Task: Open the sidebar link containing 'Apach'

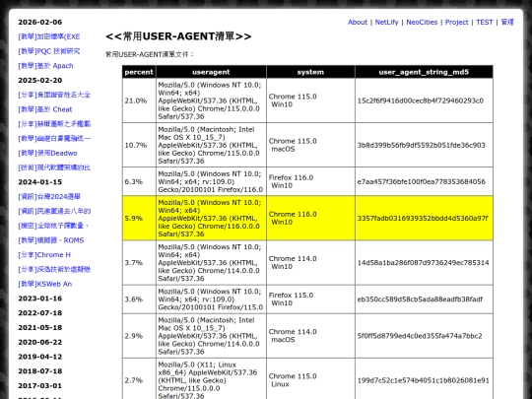Action: 45,66
